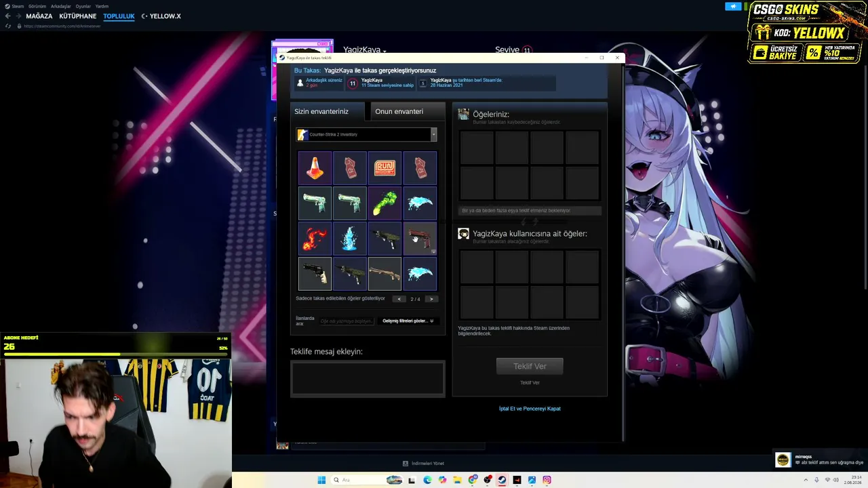Go forward in Steam browser navigation

18,16
